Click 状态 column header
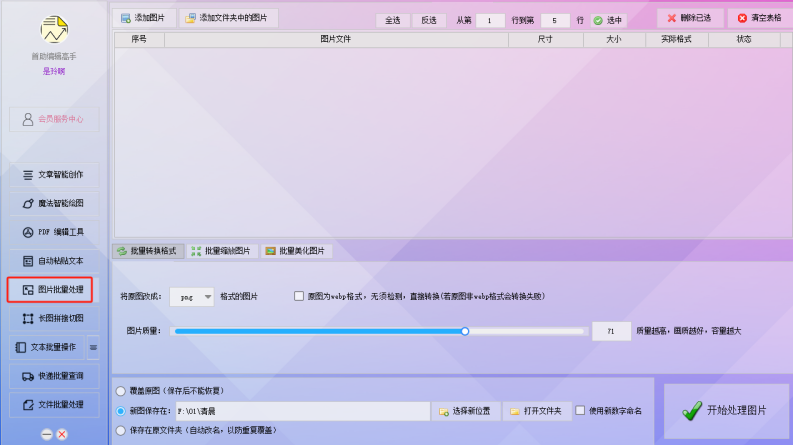 [x=744, y=39]
